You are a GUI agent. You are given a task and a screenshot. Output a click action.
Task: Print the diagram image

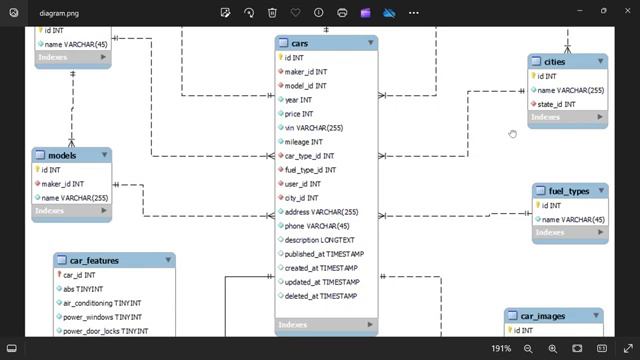click(x=342, y=13)
